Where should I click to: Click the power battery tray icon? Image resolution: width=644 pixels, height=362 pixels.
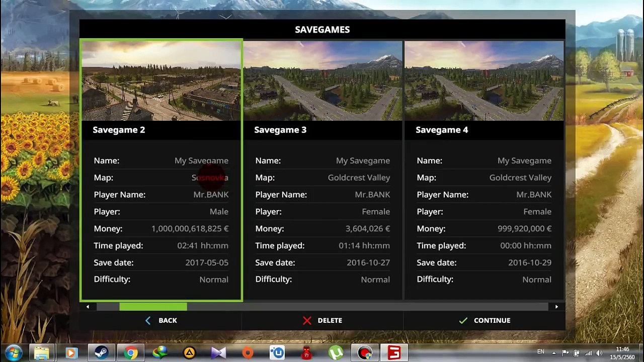tap(577, 353)
